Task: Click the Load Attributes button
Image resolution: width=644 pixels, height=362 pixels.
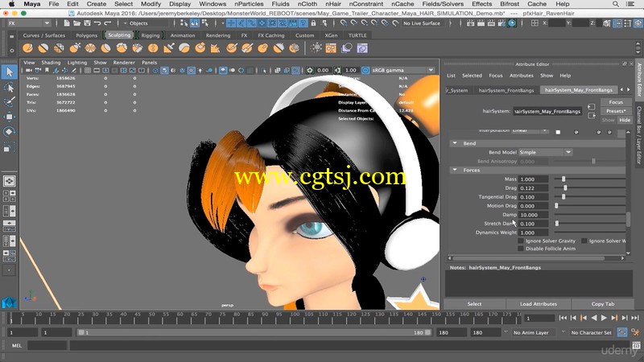Action: 539,304
